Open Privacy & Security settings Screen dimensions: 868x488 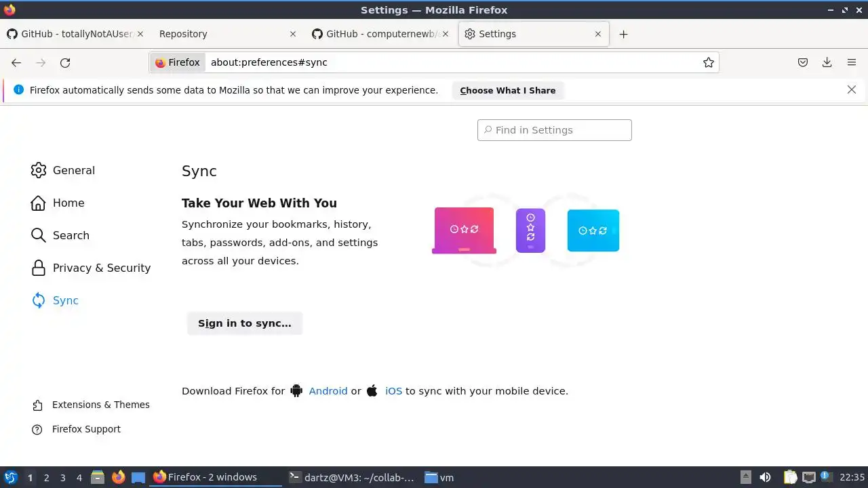pos(91,268)
